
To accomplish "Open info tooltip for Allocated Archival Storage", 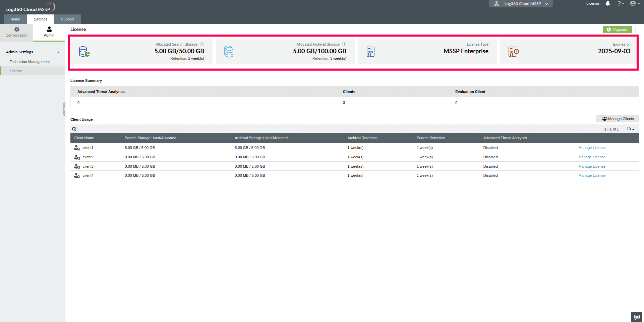I will [344, 44].
